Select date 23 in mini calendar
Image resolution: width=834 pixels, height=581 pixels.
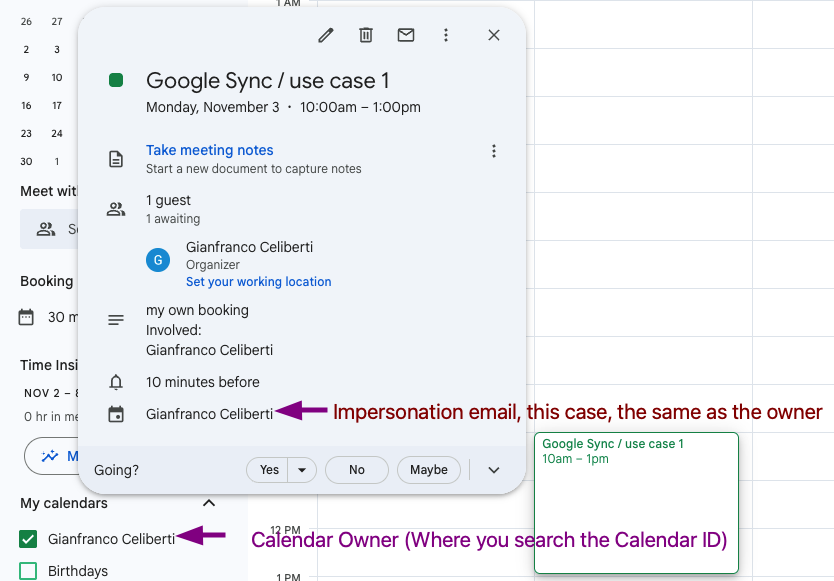click(26, 134)
